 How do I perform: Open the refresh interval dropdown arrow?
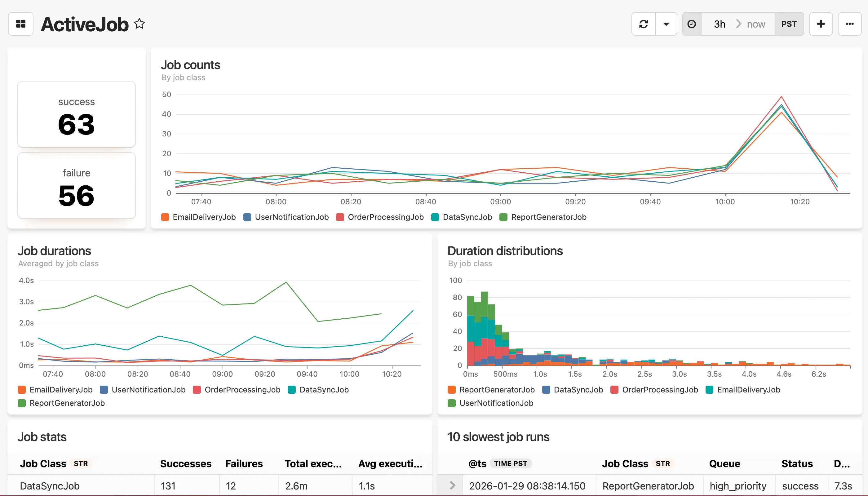tap(667, 24)
